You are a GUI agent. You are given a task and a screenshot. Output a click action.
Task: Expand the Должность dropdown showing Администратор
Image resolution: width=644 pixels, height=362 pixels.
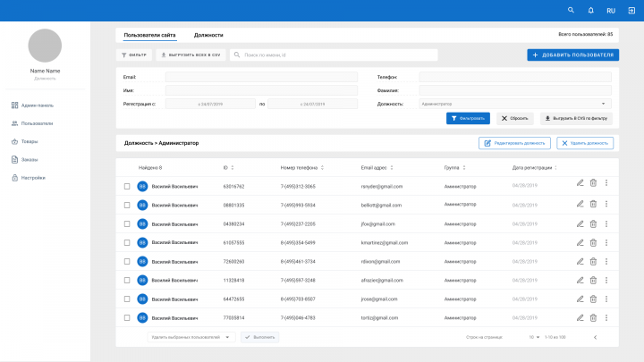[x=515, y=104]
